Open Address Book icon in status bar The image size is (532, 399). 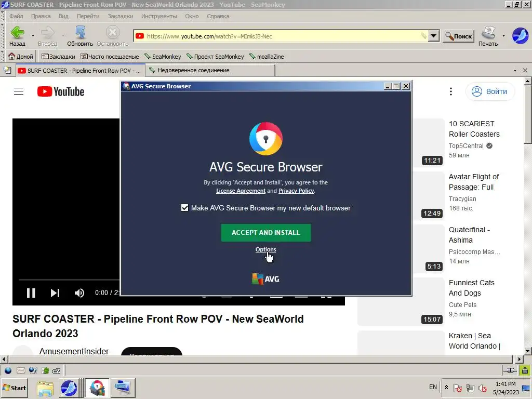(45, 370)
